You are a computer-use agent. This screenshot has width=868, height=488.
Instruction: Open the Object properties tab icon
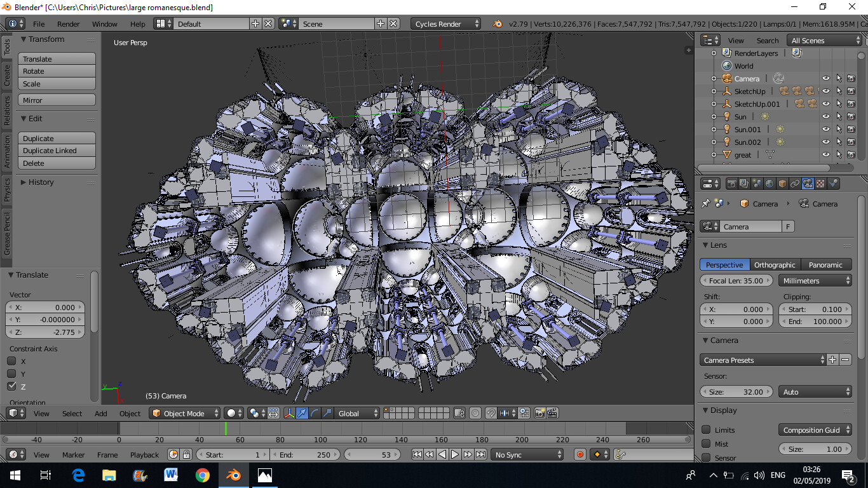point(783,184)
